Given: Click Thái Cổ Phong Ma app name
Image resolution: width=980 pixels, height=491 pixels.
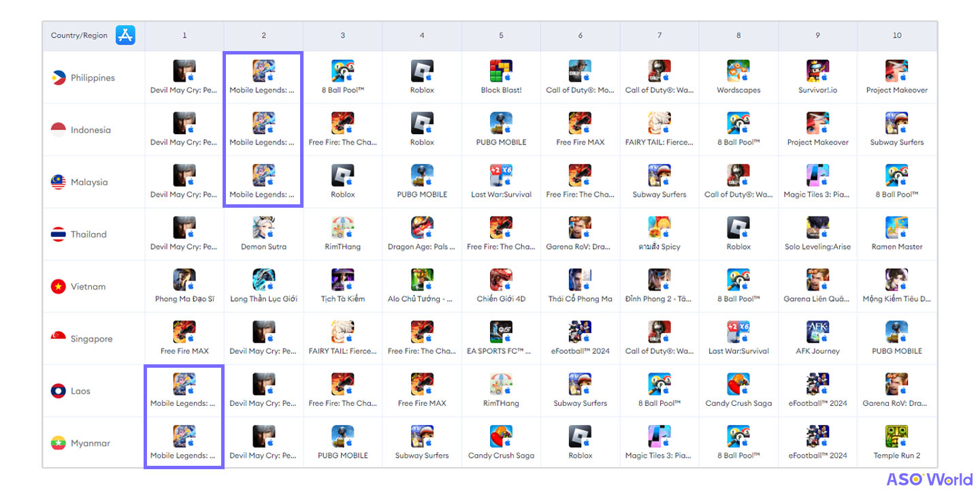Looking at the screenshot, I should tap(581, 299).
